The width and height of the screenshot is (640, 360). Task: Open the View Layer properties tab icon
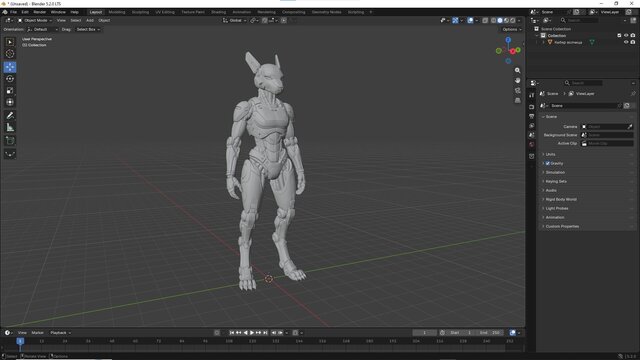531,126
